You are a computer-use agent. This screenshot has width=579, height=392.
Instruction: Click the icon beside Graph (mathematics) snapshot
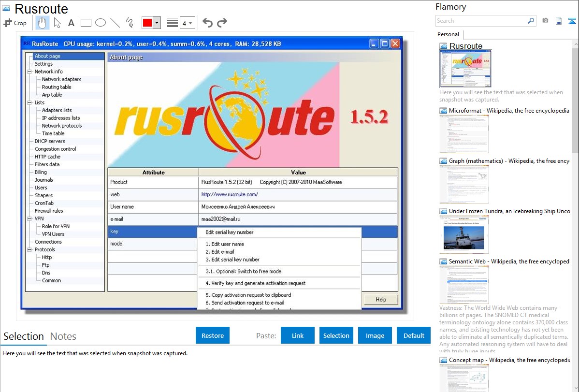pyautogui.click(x=443, y=161)
